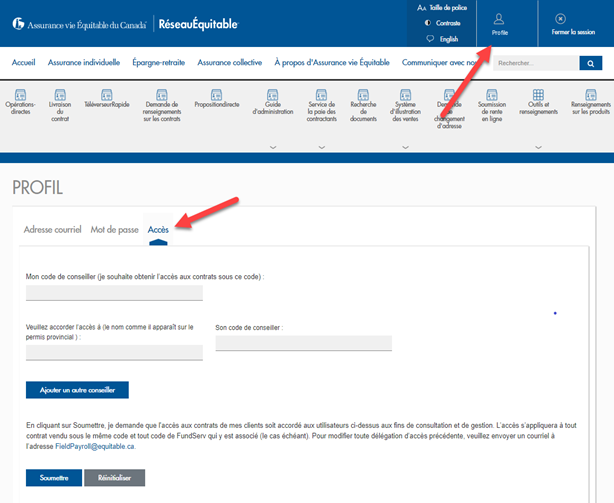Click Ajouter un autre conseiller button
Viewport: 614px width, 503px height.
[77, 389]
